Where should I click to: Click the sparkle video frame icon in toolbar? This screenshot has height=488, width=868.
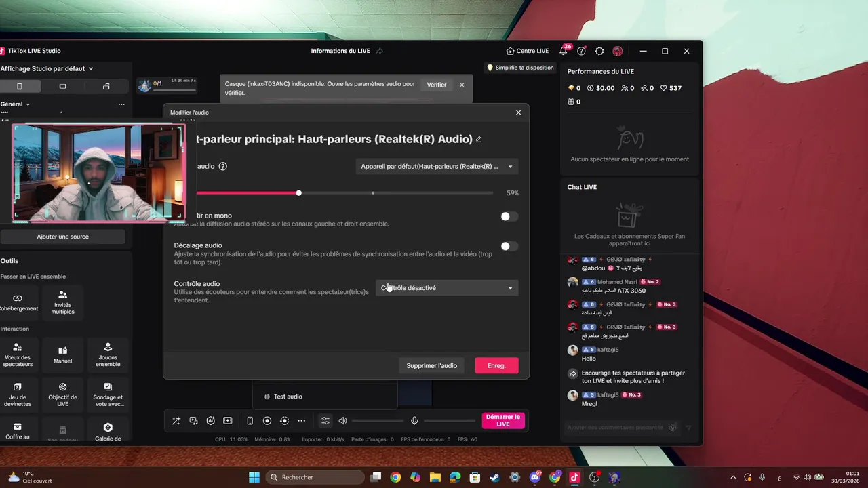coord(228,421)
